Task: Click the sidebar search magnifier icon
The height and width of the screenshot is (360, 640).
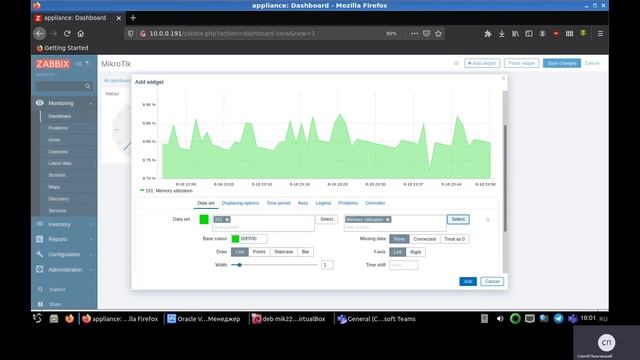Action: pos(88,86)
